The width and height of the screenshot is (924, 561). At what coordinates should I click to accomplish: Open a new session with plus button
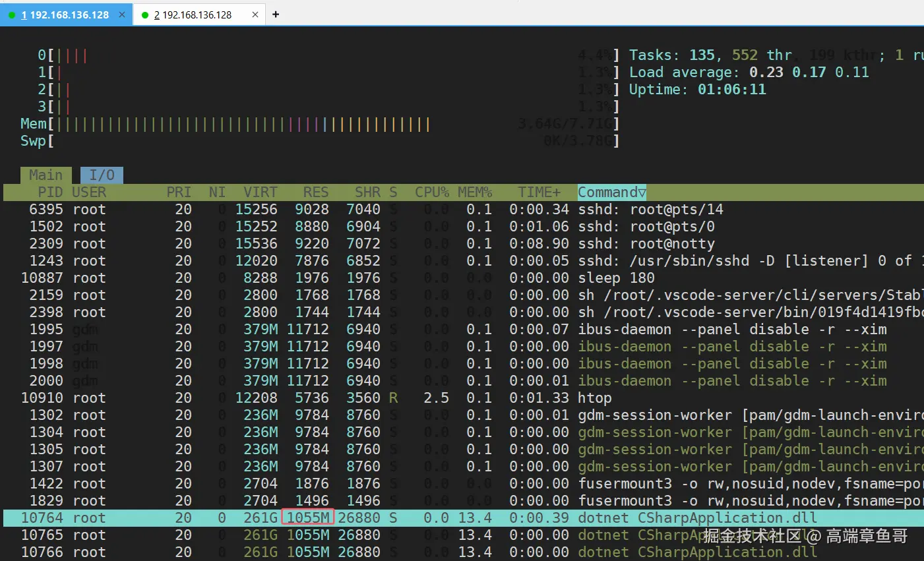276,15
